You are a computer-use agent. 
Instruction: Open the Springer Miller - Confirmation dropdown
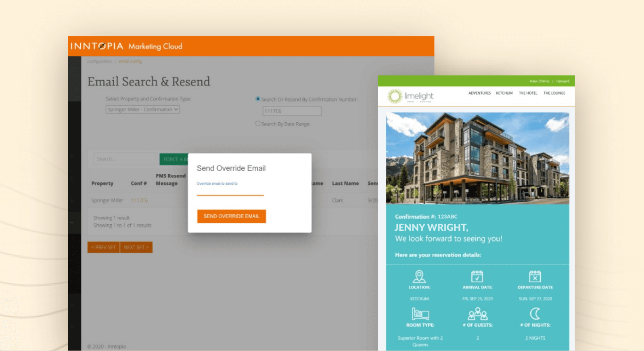pos(142,109)
